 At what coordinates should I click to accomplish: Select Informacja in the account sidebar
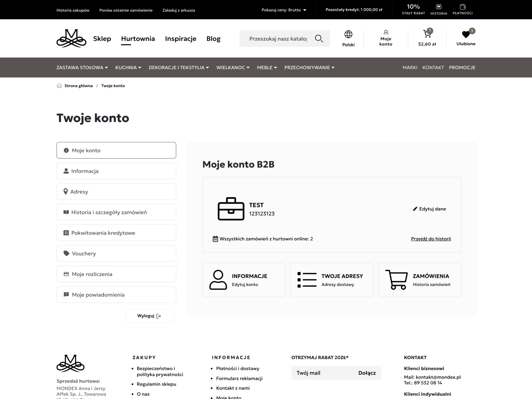tap(116, 171)
